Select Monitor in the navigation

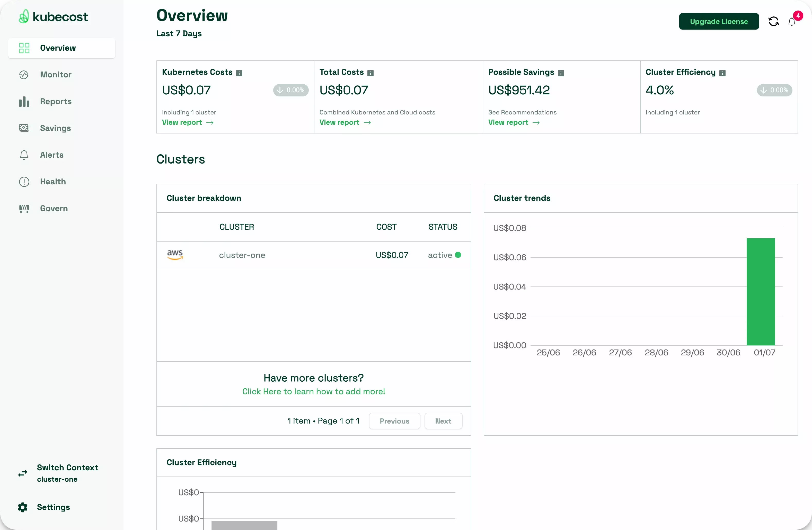(x=56, y=74)
